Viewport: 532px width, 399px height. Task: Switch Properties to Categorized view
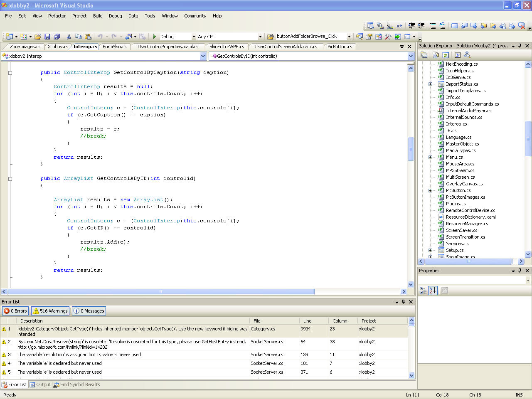click(x=423, y=291)
